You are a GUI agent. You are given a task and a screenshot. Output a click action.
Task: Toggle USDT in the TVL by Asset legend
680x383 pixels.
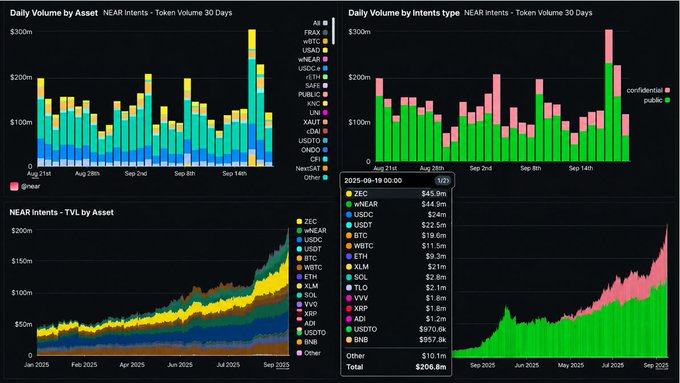point(309,249)
